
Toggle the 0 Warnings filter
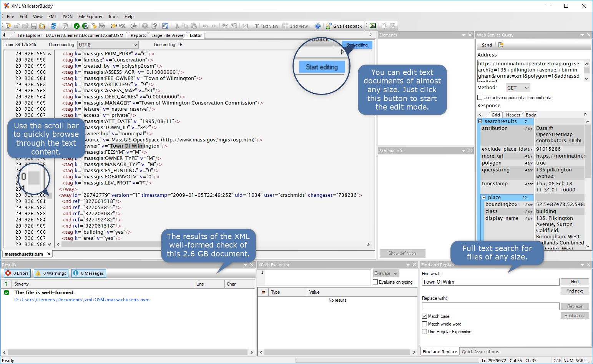[x=51, y=273]
